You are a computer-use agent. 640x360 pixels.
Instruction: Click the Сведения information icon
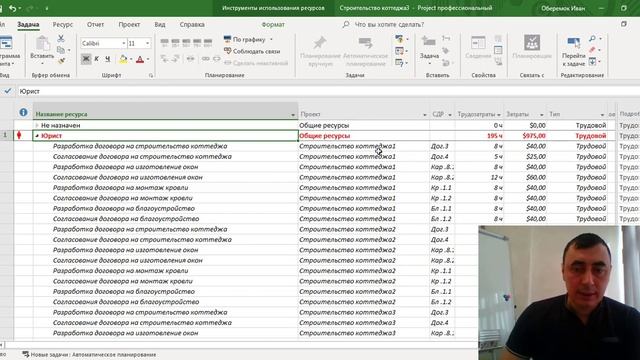click(478, 47)
